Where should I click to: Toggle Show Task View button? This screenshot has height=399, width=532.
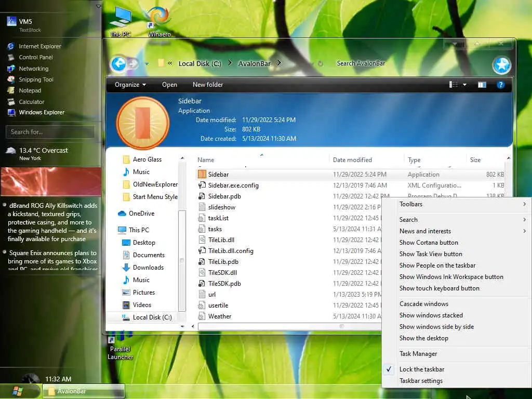[x=431, y=254]
